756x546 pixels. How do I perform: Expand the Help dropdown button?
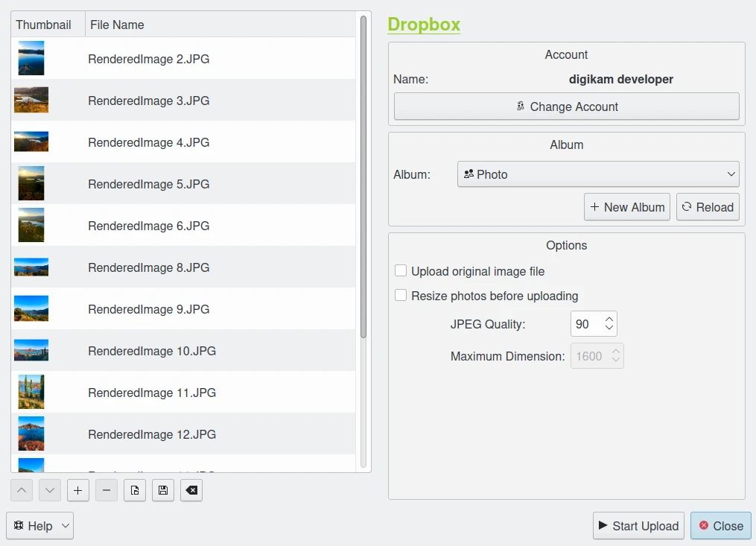(40, 526)
